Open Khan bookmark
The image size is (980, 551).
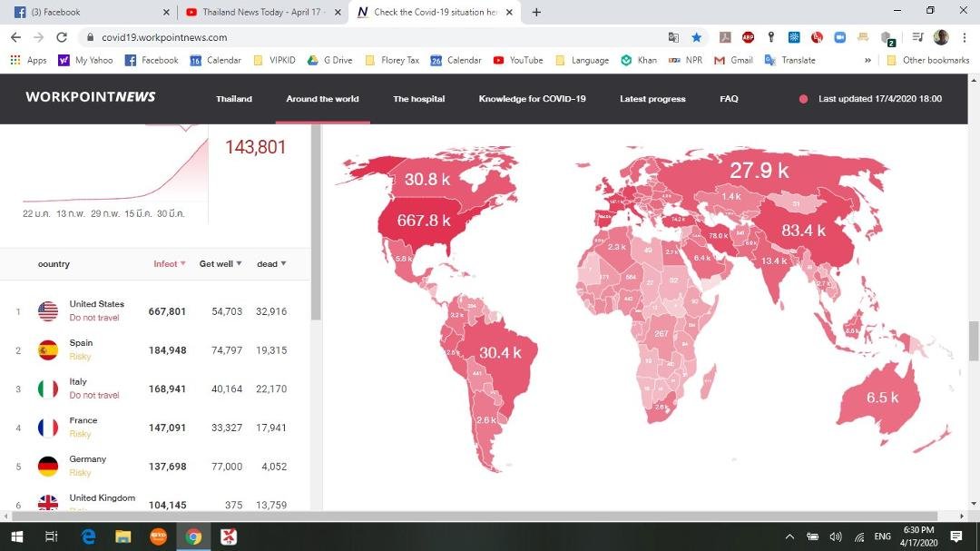[639, 61]
